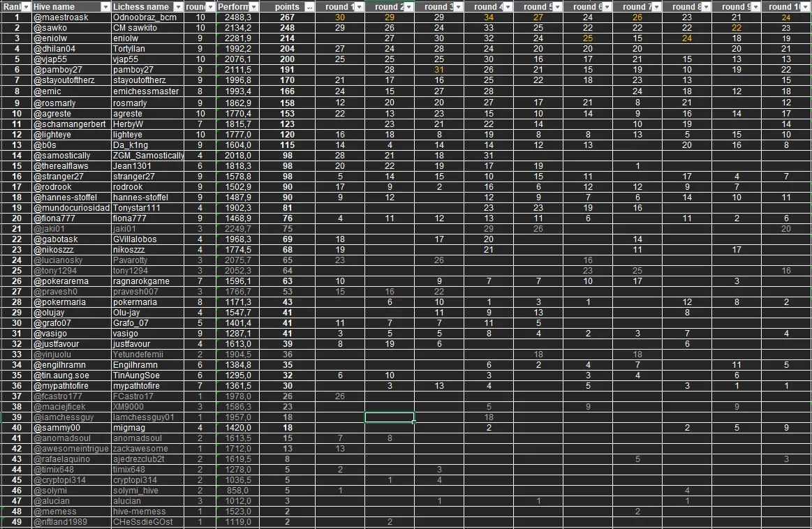
Task: Select the @mundocuriosidad Hive name cell
Action: click(71, 208)
